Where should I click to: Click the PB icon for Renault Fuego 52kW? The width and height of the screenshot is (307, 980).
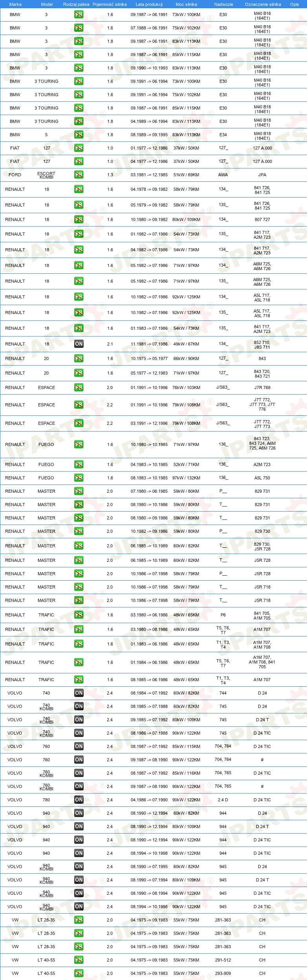[79, 464]
